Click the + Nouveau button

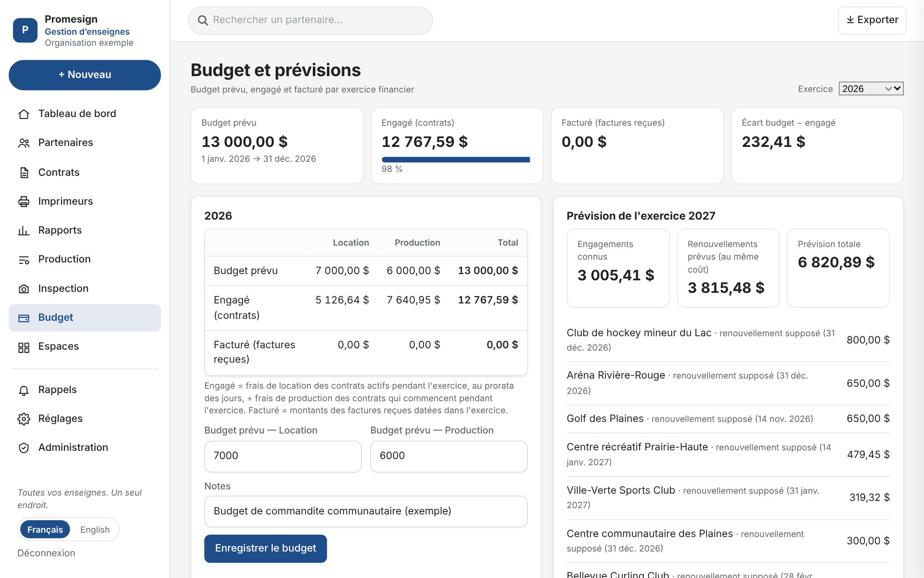85,75
